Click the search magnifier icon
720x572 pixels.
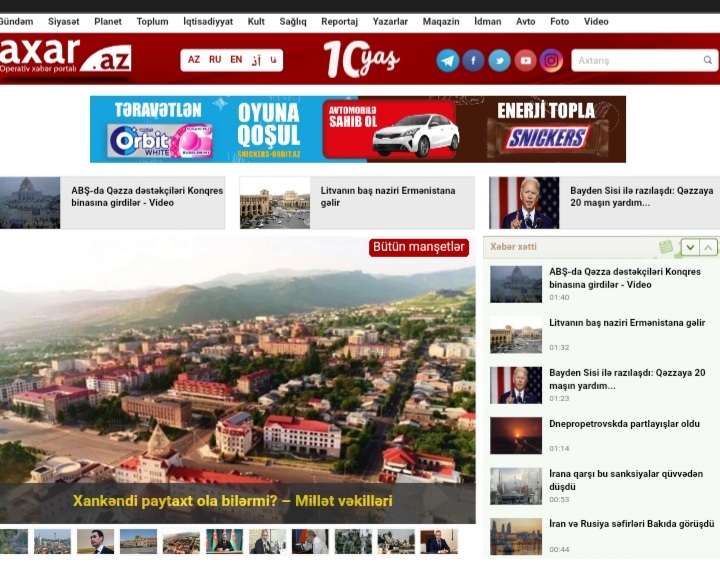(708, 60)
